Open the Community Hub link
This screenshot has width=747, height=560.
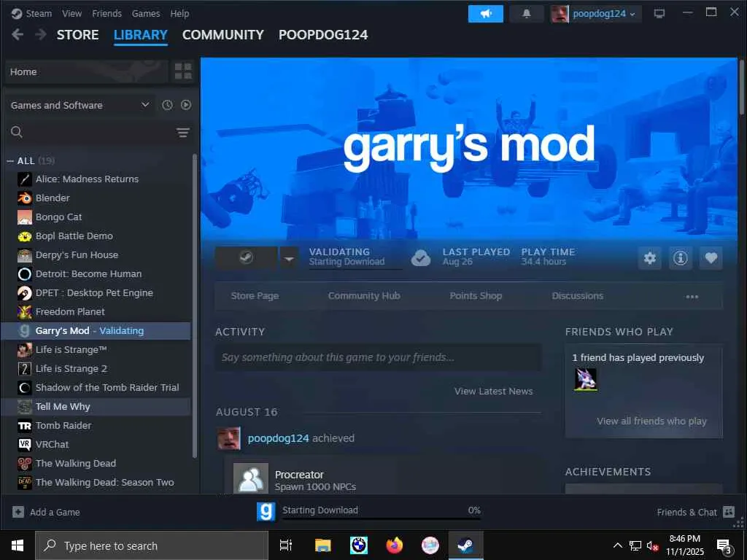pos(364,296)
